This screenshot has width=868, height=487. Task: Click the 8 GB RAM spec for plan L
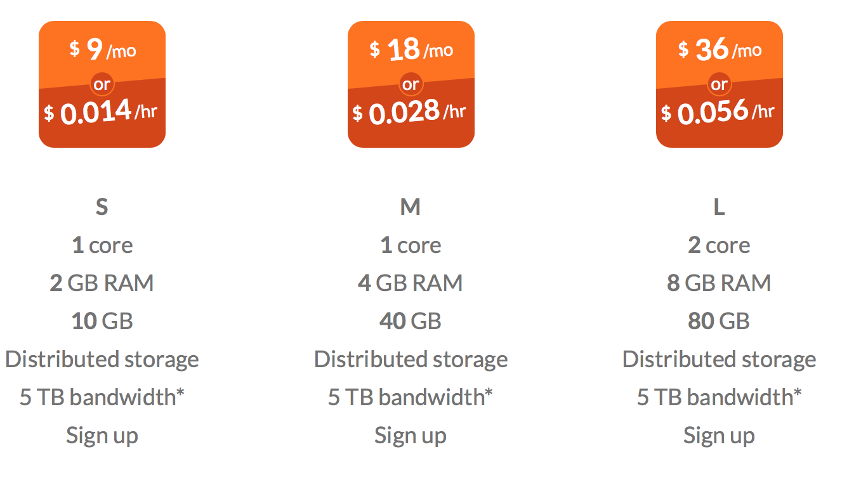click(x=719, y=283)
